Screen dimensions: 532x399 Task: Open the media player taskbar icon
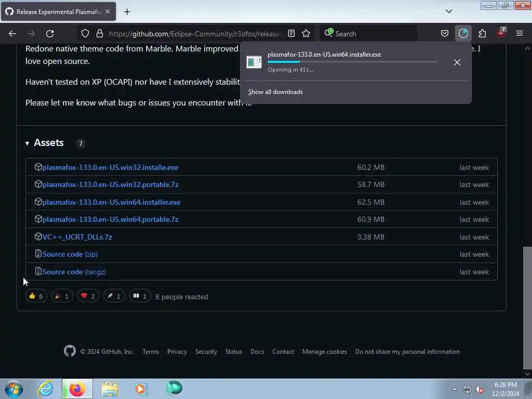[141, 389]
